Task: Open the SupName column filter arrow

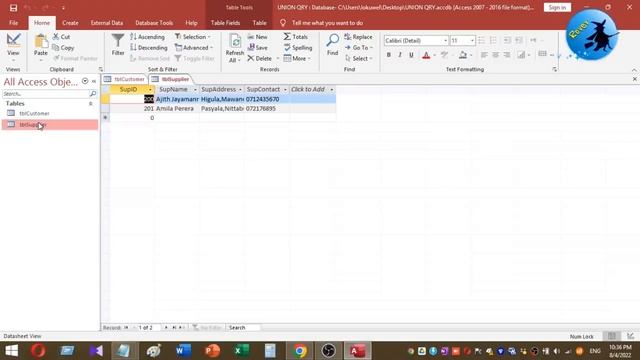Action: 195,89
